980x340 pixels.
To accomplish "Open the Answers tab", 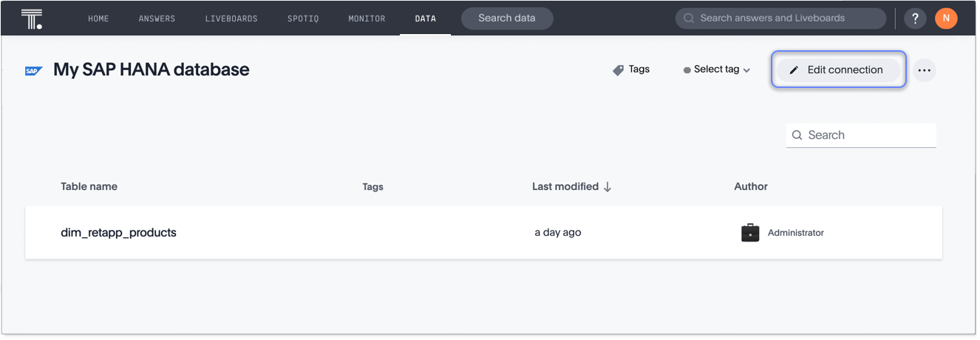I will click(157, 18).
